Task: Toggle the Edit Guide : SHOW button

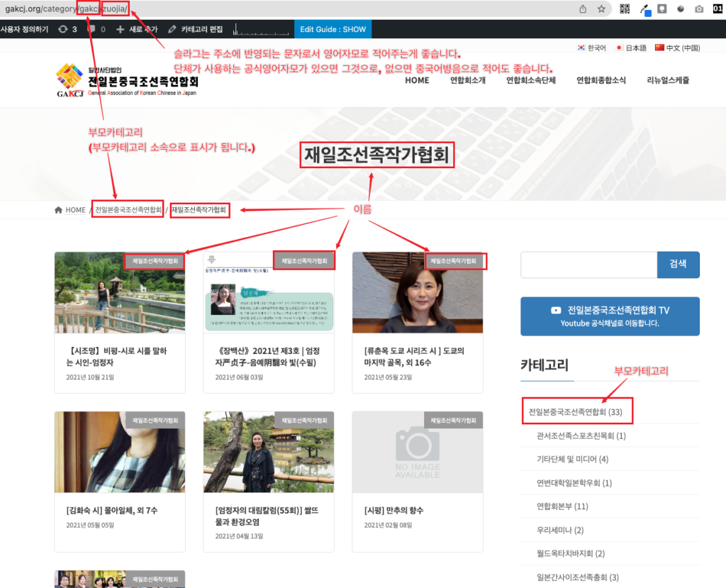Action: coord(333,29)
